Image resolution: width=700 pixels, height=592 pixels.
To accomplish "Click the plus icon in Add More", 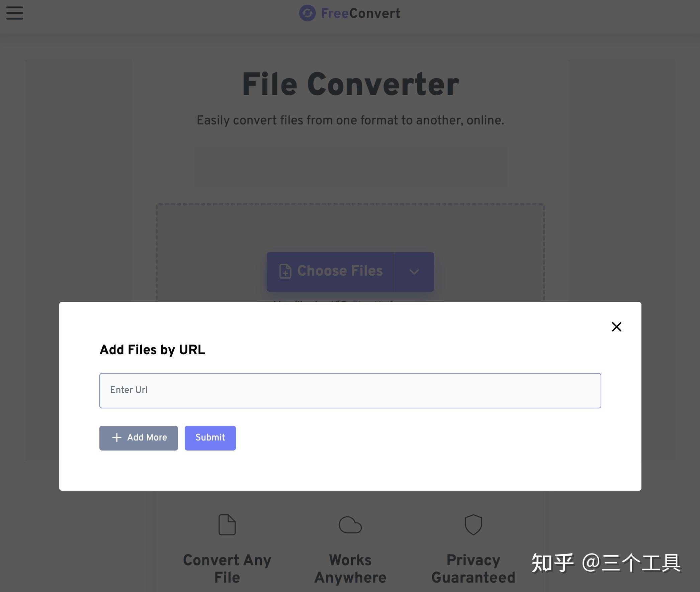I will click(116, 437).
